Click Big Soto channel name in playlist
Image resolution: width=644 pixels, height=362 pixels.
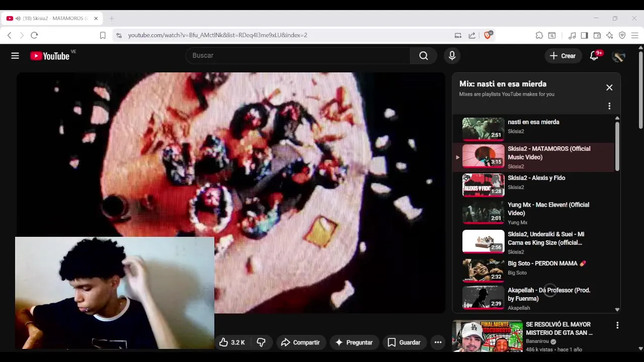[x=517, y=273]
